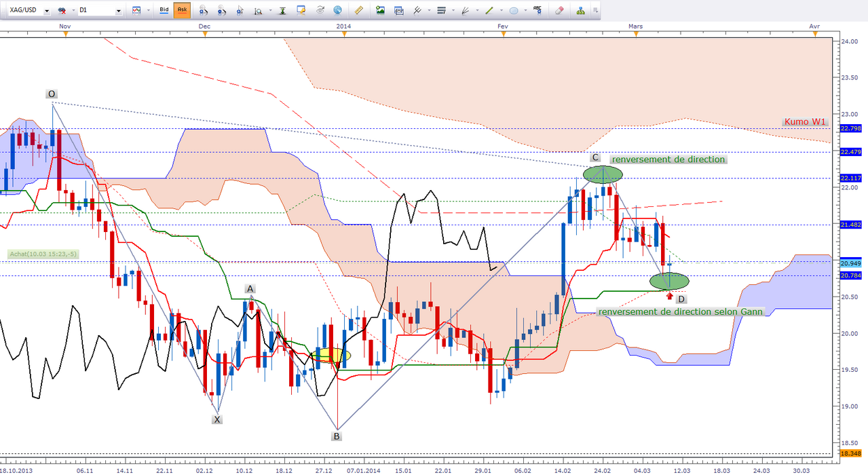The height and width of the screenshot is (475, 868).
Task: Click the ruler measurement tool
Action: [360, 11]
